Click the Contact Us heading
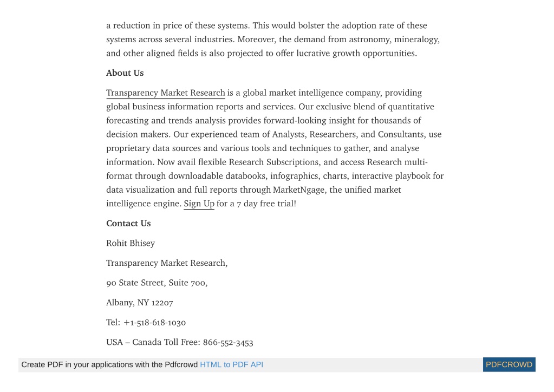The height and width of the screenshot is (392, 554). tap(128, 223)
